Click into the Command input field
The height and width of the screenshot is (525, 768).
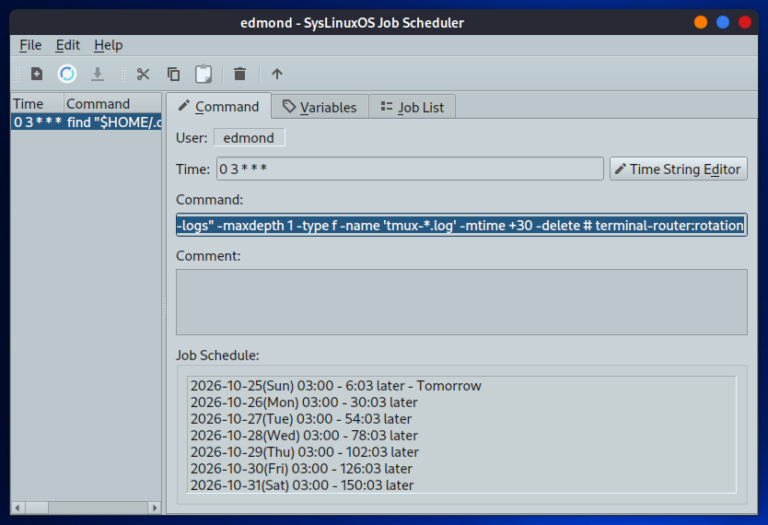point(461,225)
